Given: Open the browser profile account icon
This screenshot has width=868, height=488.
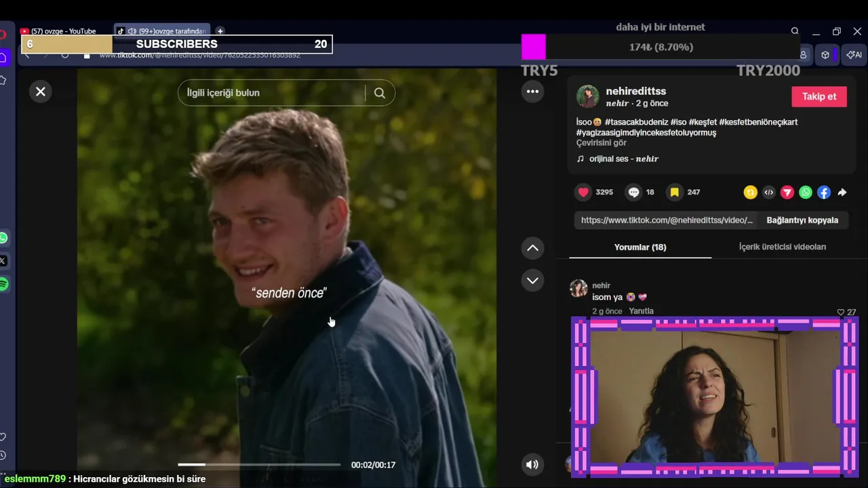Looking at the screenshot, I should [x=804, y=55].
